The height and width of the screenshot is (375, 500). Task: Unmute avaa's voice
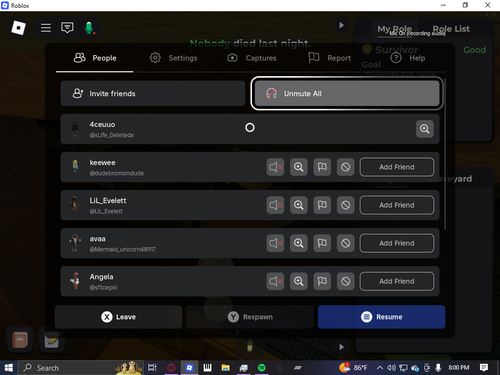tap(275, 243)
